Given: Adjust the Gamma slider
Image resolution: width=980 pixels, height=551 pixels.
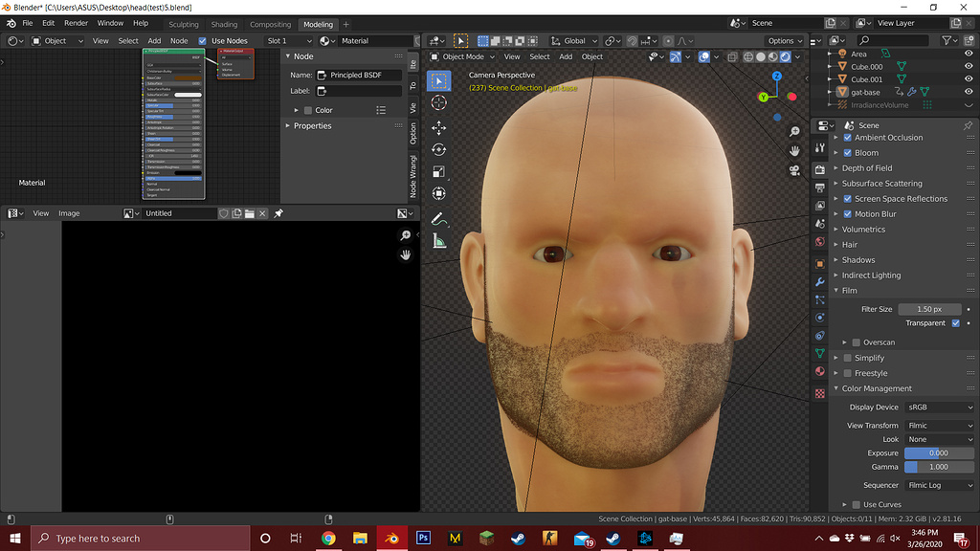Looking at the screenshot, I should click(939, 467).
